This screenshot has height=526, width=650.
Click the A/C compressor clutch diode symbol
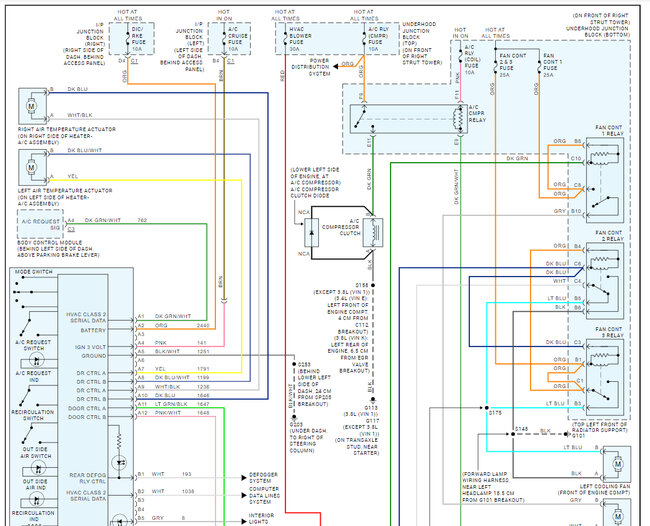(x=312, y=232)
